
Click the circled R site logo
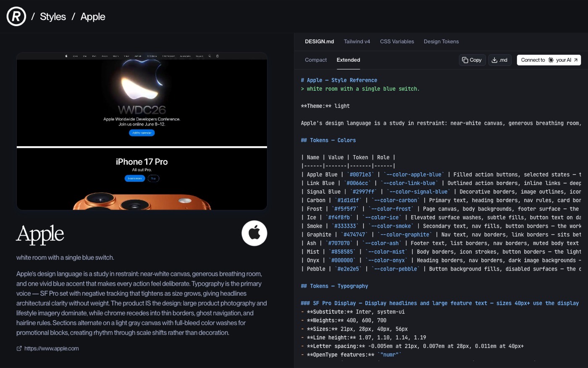[16, 16]
